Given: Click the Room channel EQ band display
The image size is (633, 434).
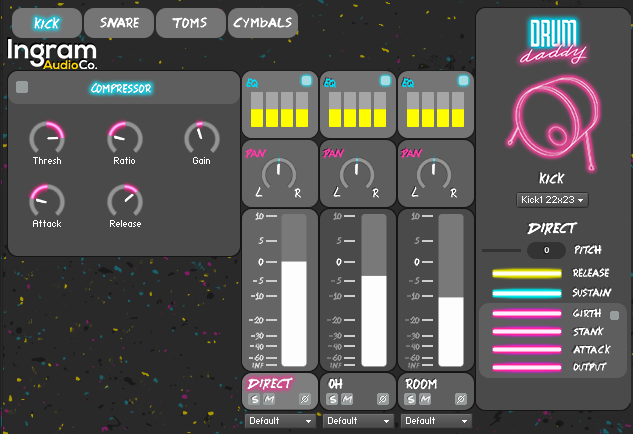Looking at the screenshot, I should [435, 109].
